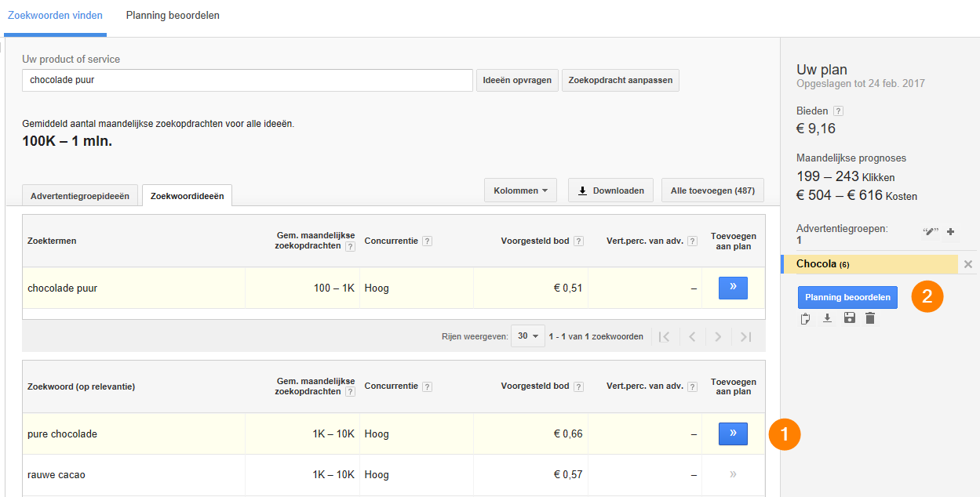Viewport: 980px width, 497px height.
Task: Click the € 0,66 suggested bid cell
Action: click(x=568, y=434)
